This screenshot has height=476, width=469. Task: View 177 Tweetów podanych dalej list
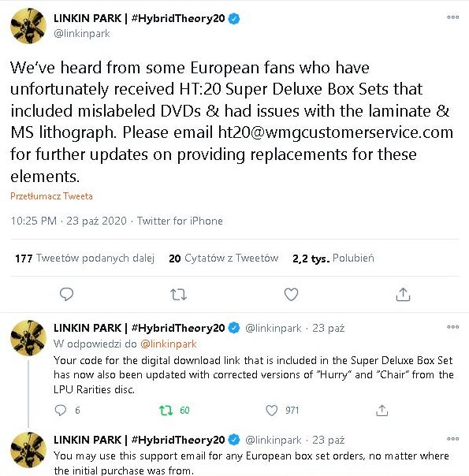[x=84, y=258]
